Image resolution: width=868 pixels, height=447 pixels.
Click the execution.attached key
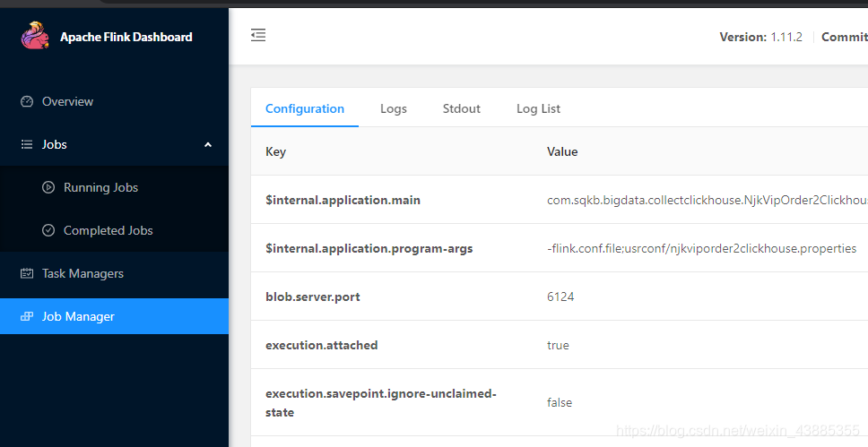[x=322, y=345]
